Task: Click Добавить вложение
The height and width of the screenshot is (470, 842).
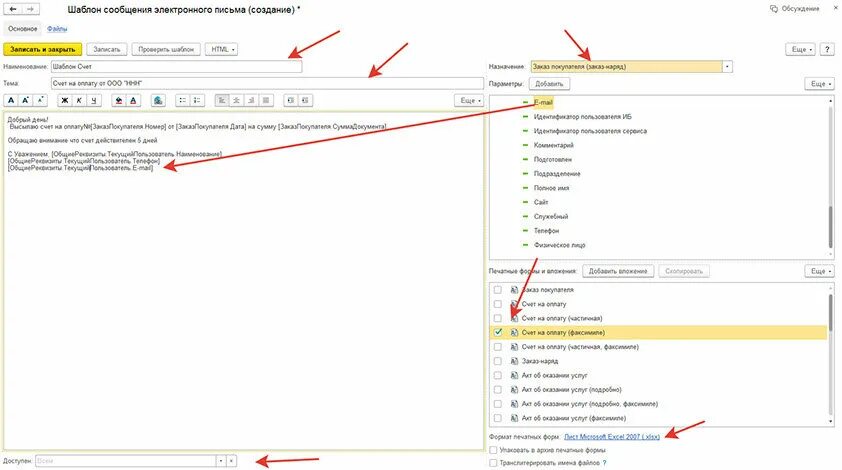Action: [618, 271]
